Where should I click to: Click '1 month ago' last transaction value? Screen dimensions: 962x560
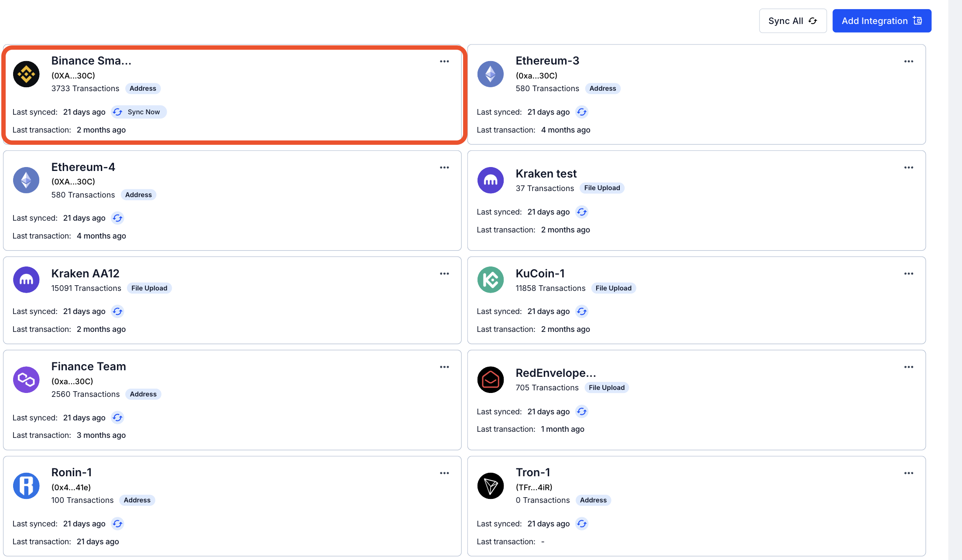tap(563, 429)
